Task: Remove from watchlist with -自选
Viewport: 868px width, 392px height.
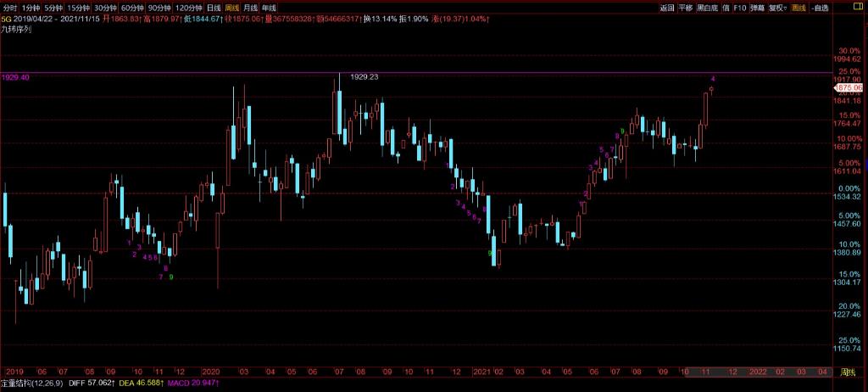Action: click(821, 8)
